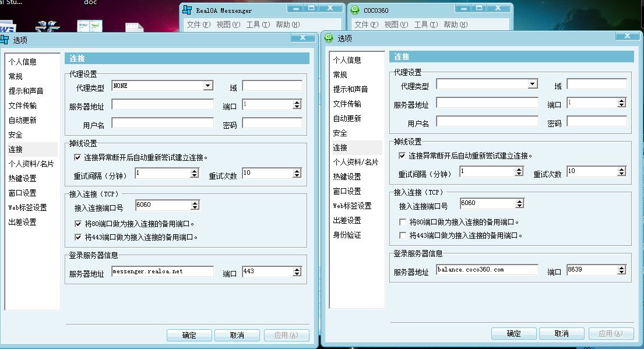Screen dimensions: 644x349
Task: Click the options dialog icon in left 选项 window
Action: click(x=5, y=40)
